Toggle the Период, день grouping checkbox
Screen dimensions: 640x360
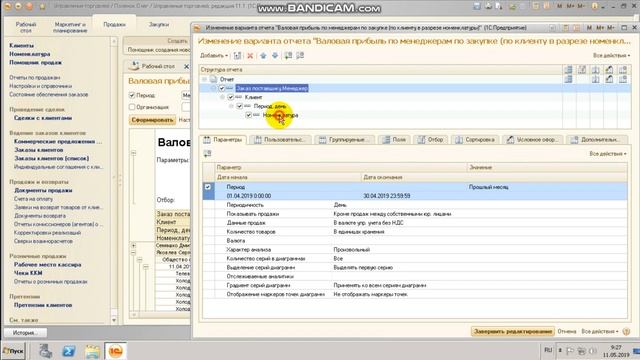[240, 106]
